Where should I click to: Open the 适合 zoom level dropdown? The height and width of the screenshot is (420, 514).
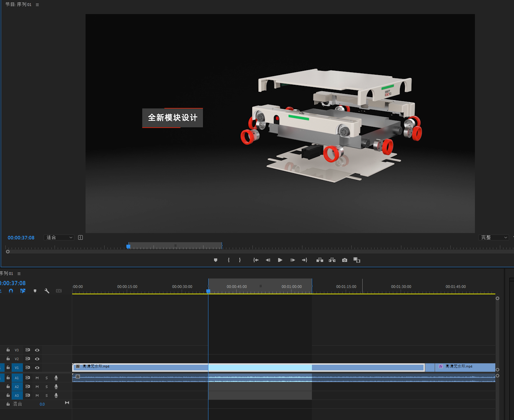coord(59,238)
